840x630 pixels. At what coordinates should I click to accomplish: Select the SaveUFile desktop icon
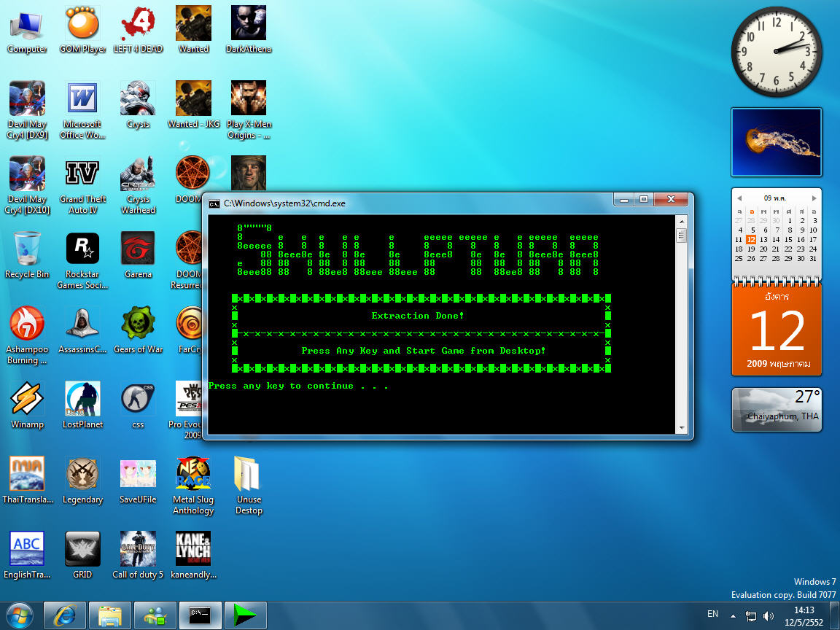138,481
